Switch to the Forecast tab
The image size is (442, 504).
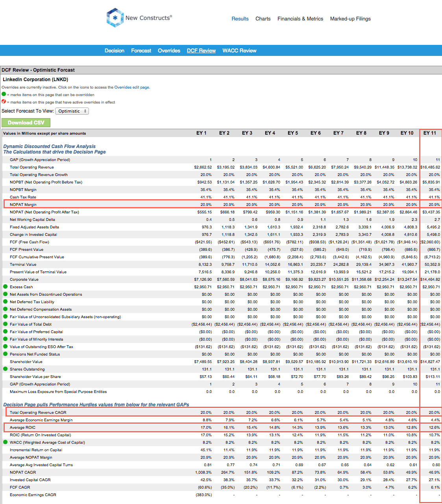click(141, 50)
